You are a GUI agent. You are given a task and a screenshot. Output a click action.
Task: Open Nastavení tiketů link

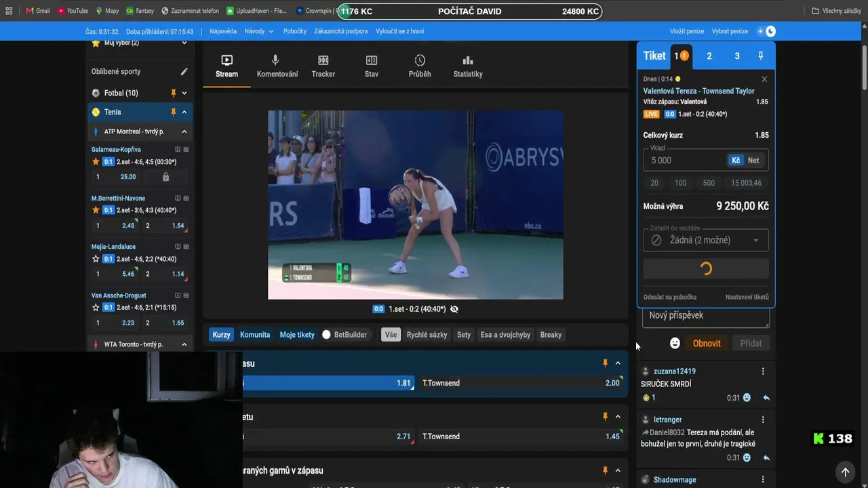[x=747, y=297]
